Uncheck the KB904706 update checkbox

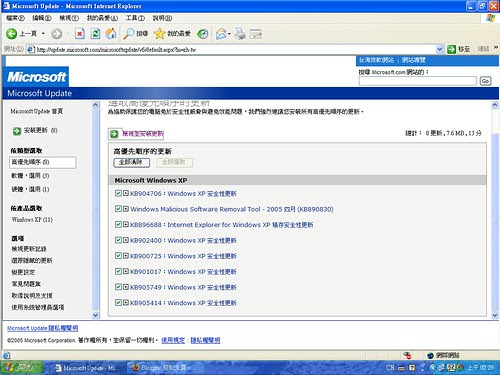118,193
